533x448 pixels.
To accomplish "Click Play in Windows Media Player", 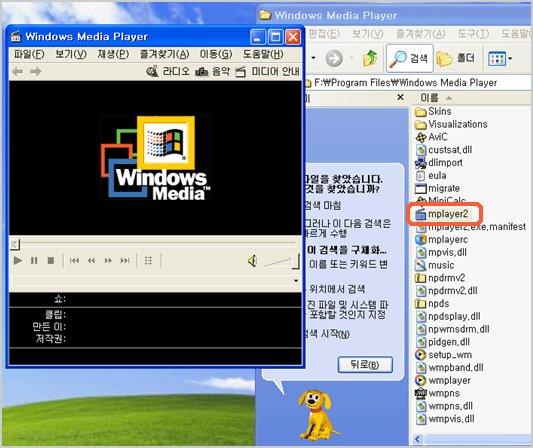I will point(17,261).
